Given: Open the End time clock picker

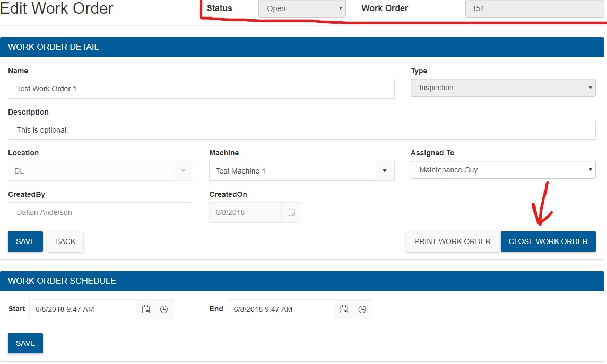Looking at the screenshot, I should click(x=362, y=309).
